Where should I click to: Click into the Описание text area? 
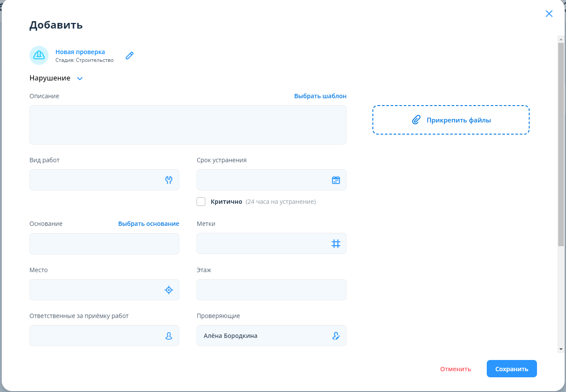[x=188, y=125]
